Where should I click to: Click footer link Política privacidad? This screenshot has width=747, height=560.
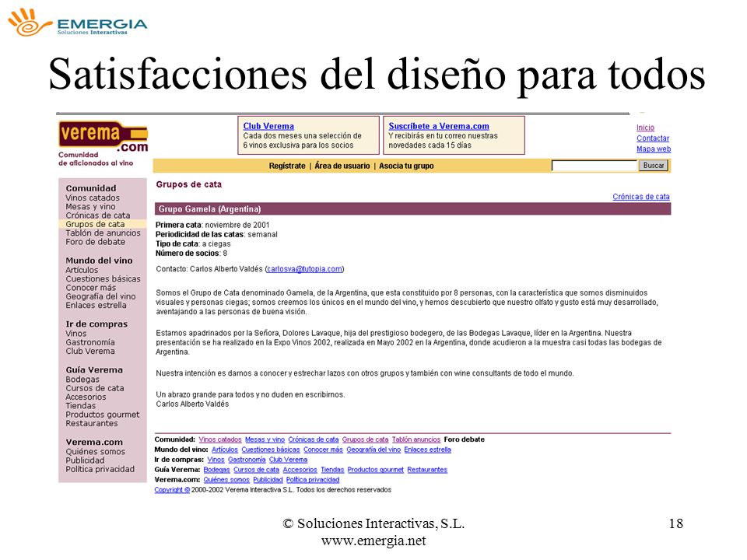(313, 480)
